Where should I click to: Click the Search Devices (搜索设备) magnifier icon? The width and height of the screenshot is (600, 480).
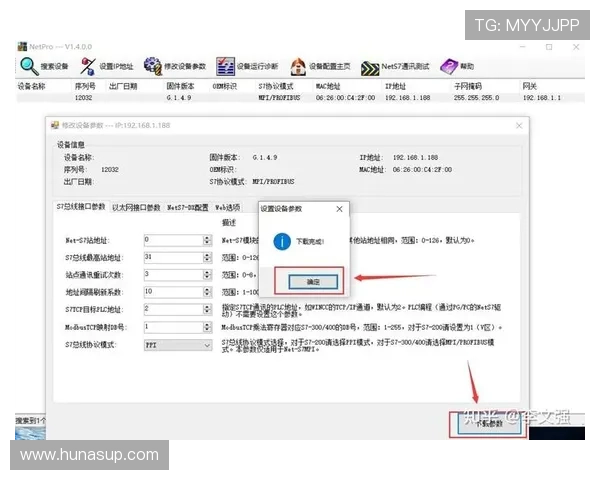[x=29, y=66]
